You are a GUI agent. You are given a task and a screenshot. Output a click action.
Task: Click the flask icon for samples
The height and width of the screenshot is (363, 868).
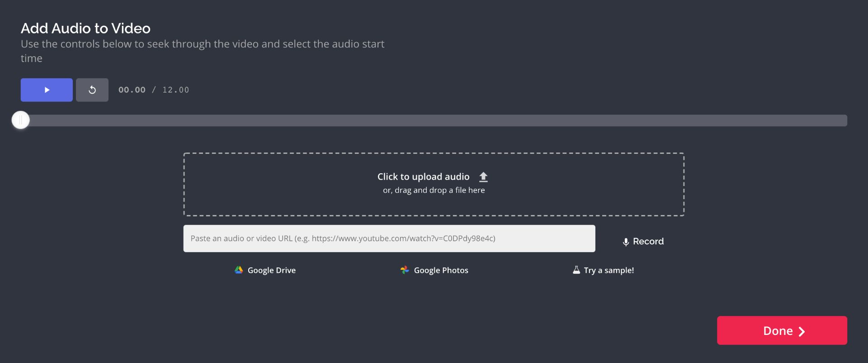pos(576,270)
